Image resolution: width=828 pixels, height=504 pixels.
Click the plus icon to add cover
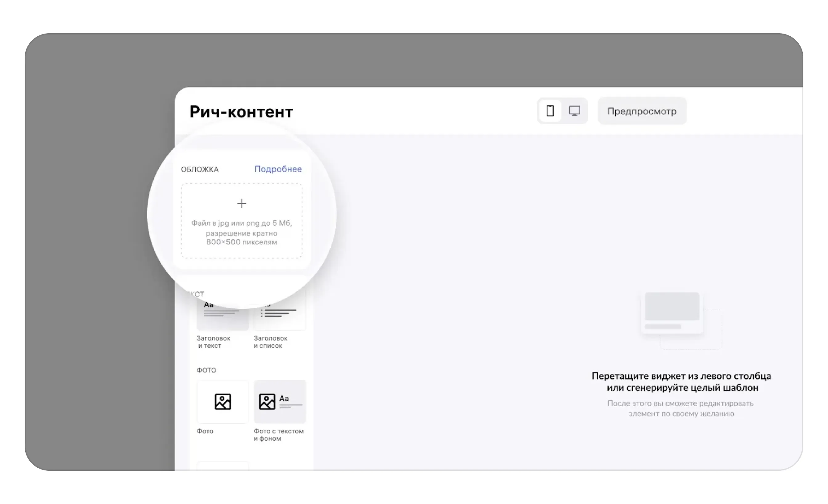(x=241, y=203)
